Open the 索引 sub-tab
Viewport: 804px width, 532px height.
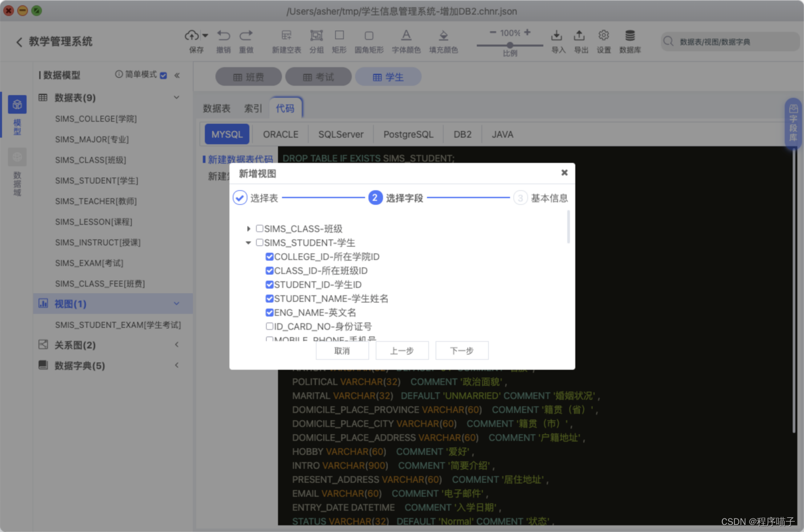click(253, 109)
